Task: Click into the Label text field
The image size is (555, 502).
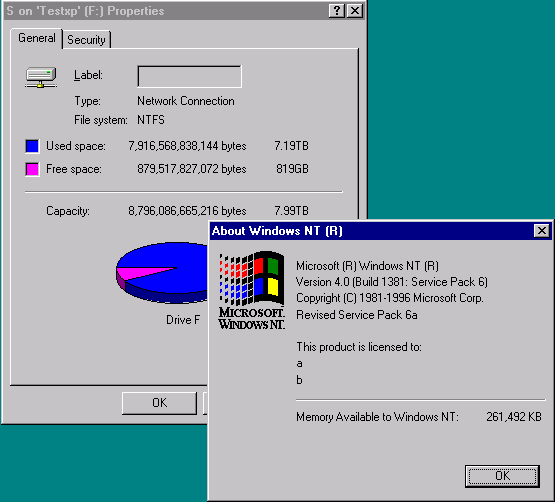Action: [190, 76]
